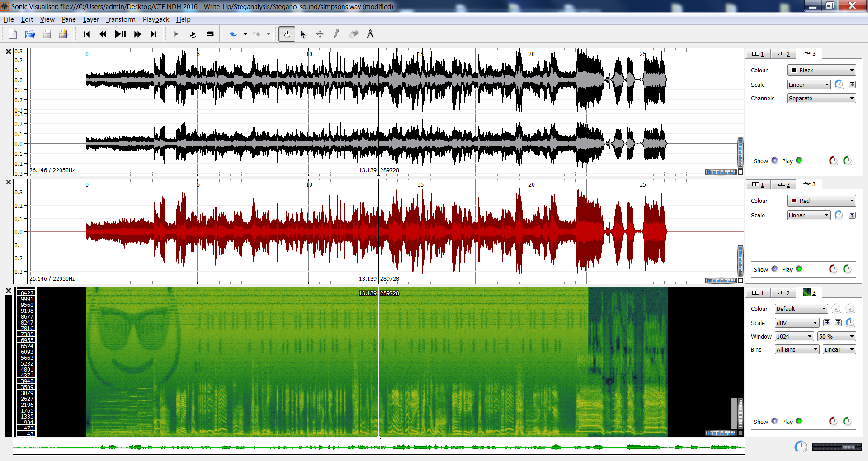
Task: Toggle the Show indicator for the black waveform layer
Action: 774,160
